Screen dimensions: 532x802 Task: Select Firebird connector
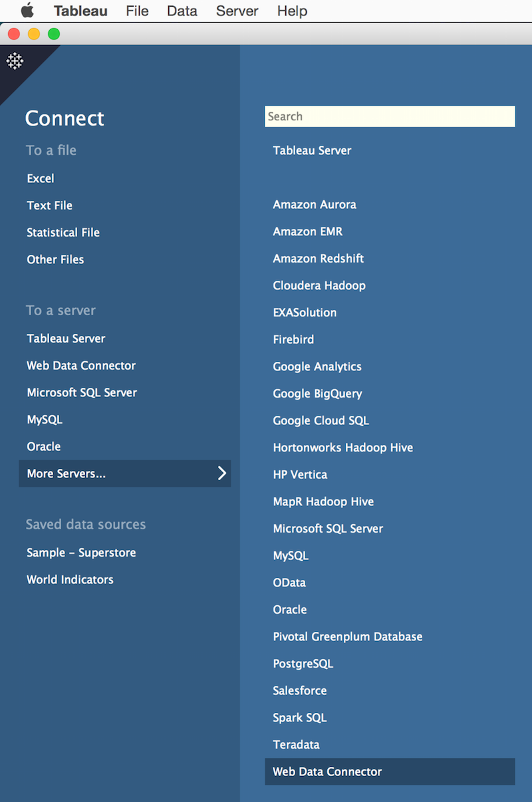coord(293,339)
